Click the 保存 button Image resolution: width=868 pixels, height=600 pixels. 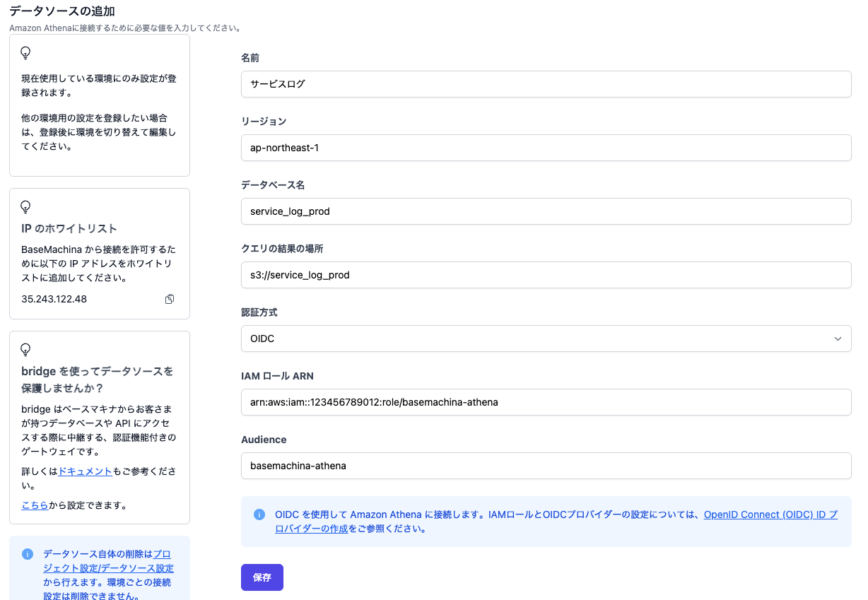(x=262, y=577)
